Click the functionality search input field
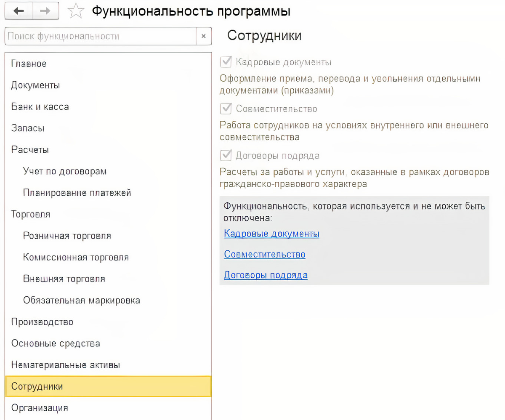This screenshot has height=420, width=505. [x=97, y=36]
